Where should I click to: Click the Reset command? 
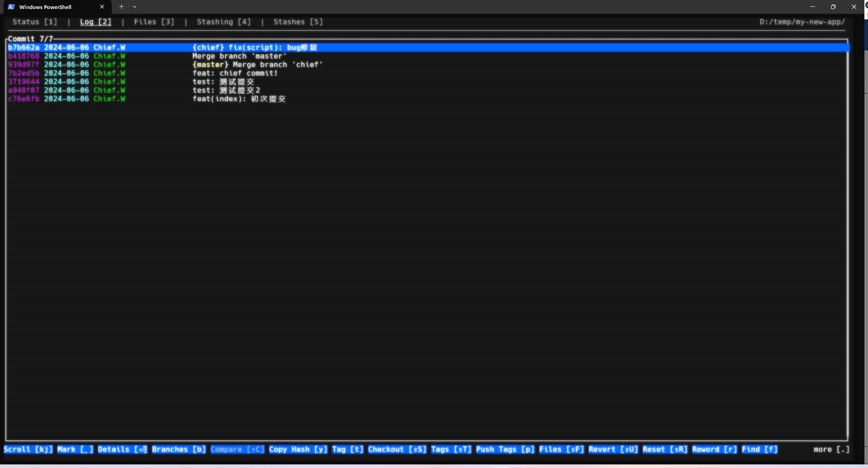[665, 450]
